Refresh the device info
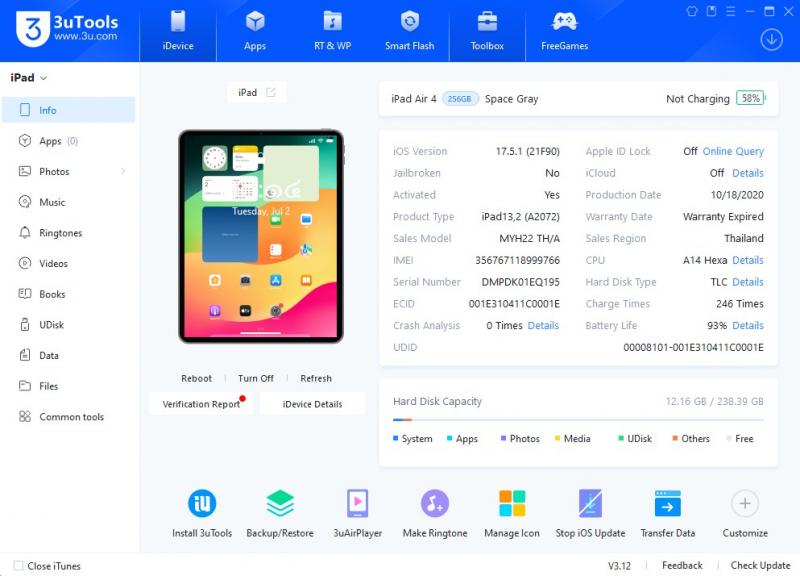This screenshot has width=800, height=576. coord(316,378)
